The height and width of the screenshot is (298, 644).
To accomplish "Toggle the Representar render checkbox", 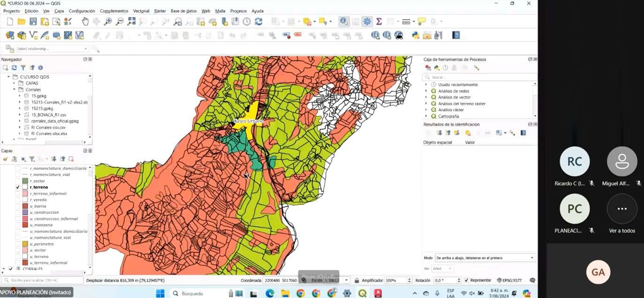I will 466,280.
